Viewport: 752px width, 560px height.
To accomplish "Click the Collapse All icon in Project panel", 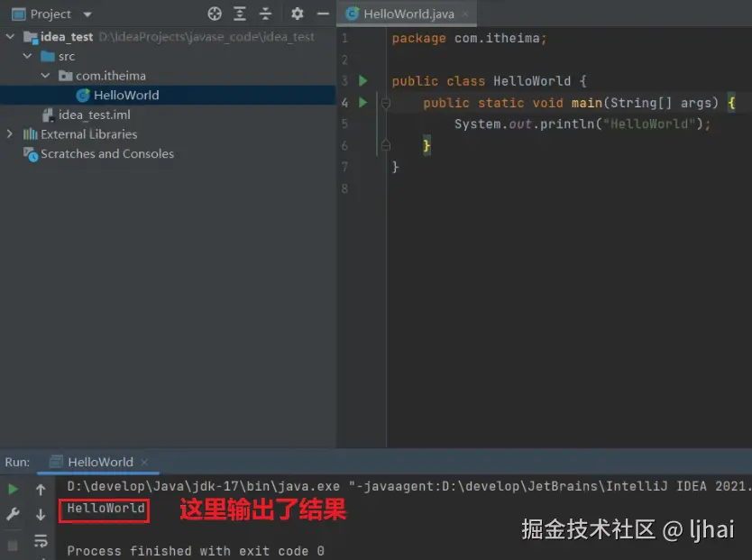I will pos(265,14).
